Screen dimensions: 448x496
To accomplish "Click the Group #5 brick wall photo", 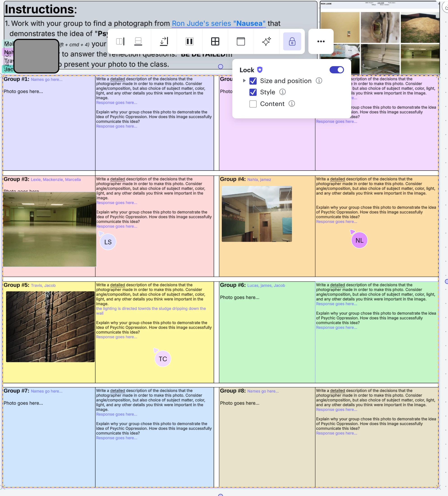I will coord(50,327).
